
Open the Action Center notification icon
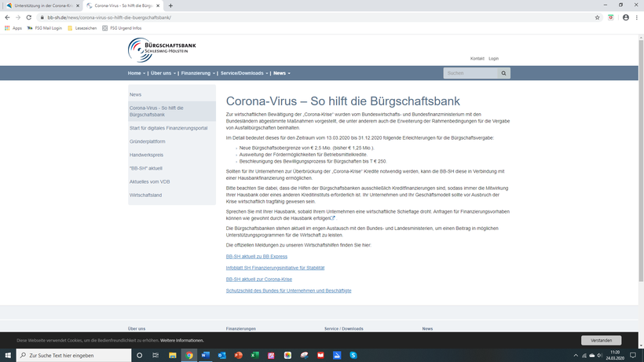[x=633, y=356]
